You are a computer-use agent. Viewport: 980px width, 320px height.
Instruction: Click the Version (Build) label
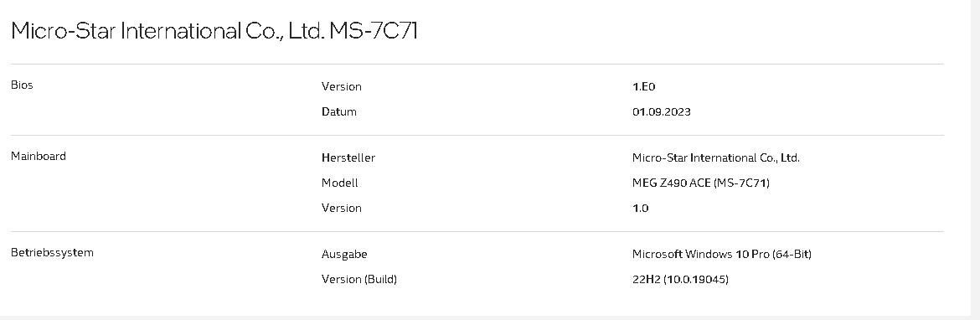pos(359,280)
